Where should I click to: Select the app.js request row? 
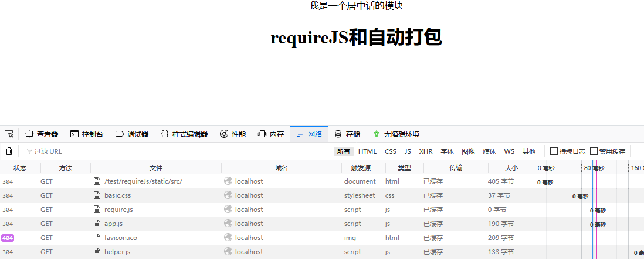pos(322,224)
